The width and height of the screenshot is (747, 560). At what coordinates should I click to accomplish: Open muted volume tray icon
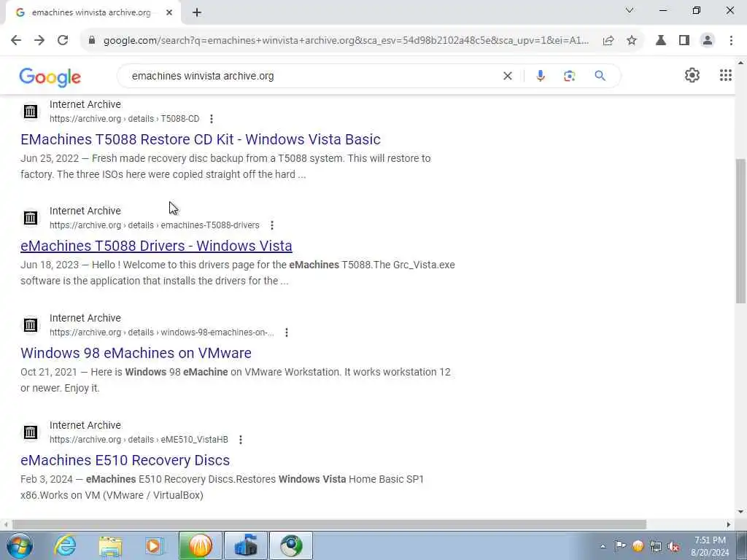coord(673,546)
